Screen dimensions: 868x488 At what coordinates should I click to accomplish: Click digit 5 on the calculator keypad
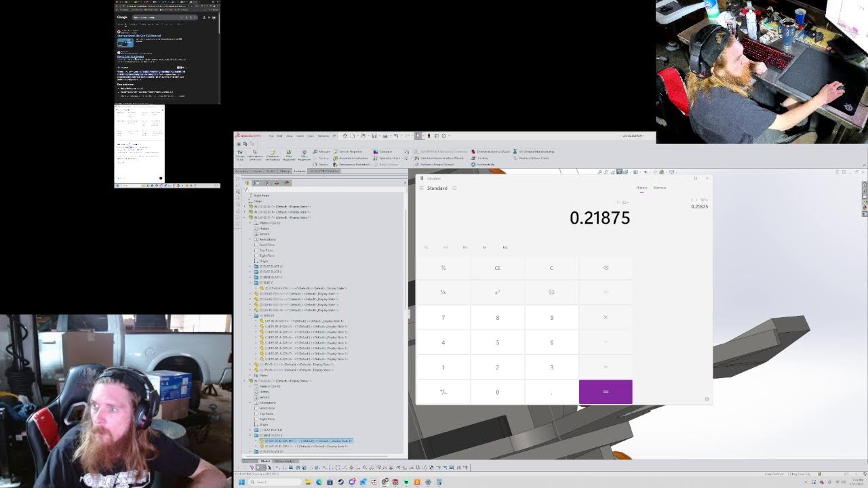coord(497,342)
